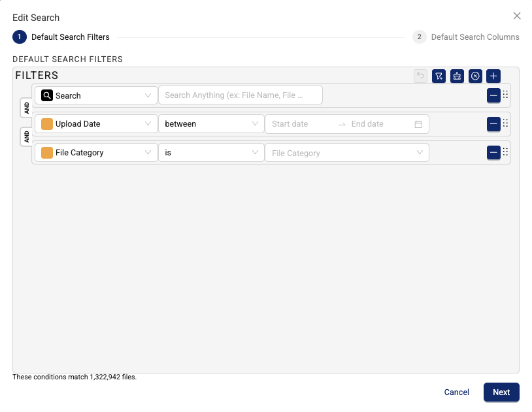
Task: Open the filter edit icon in toolbar
Action: (x=439, y=76)
